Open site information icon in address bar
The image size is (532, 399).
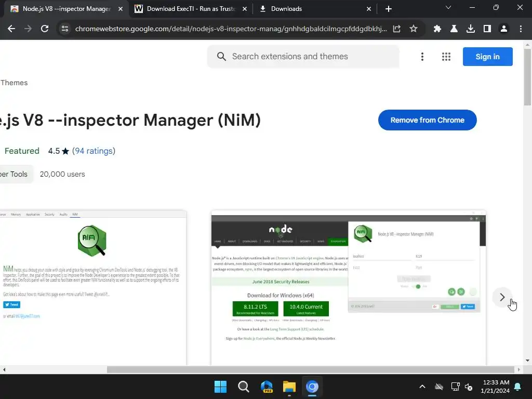(65, 29)
